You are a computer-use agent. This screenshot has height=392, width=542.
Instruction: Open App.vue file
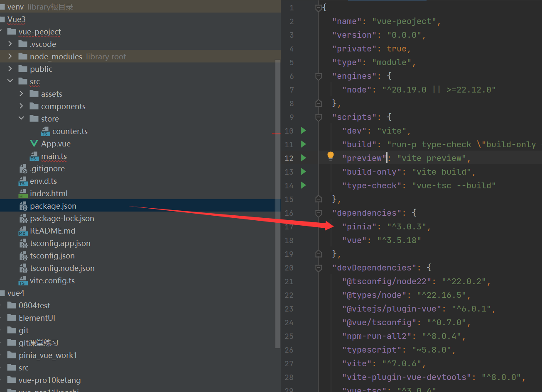point(56,144)
